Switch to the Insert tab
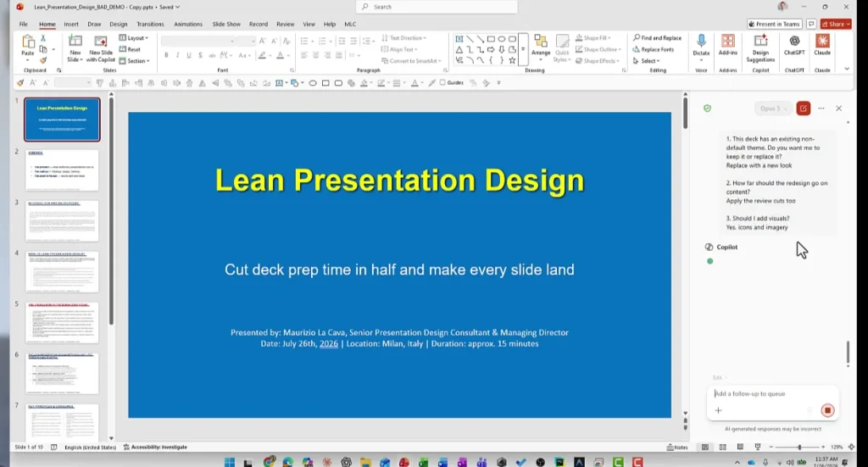Screen dimensions: 868x467 click(x=71, y=25)
